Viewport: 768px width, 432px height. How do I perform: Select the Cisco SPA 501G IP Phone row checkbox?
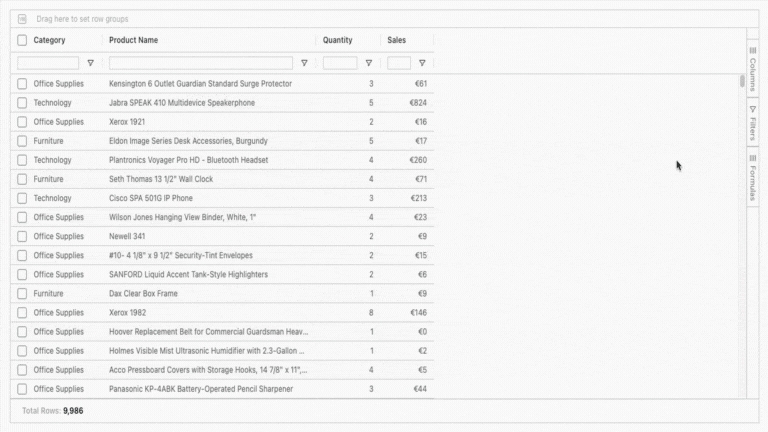[22, 198]
